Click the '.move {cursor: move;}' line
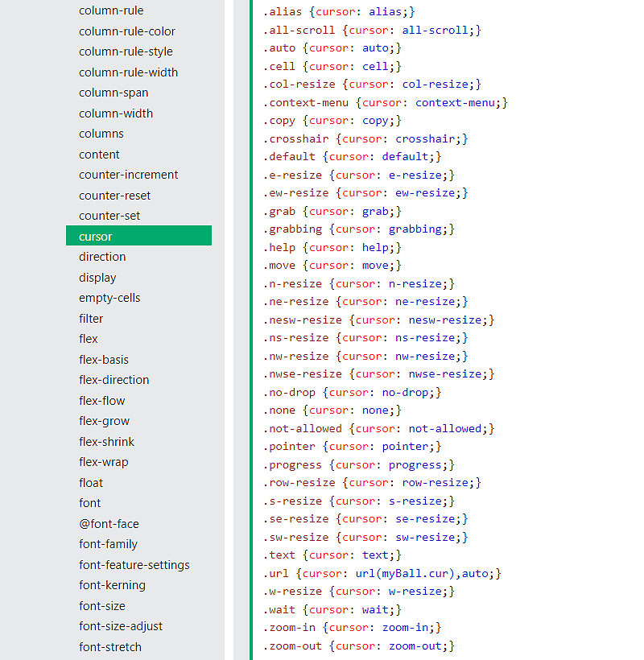The width and height of the screenshot is (644, 660). point(332,265)
